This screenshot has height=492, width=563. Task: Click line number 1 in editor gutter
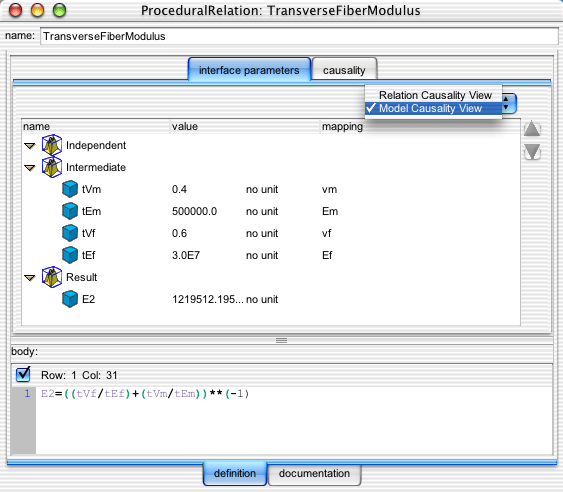coord(27,394)
